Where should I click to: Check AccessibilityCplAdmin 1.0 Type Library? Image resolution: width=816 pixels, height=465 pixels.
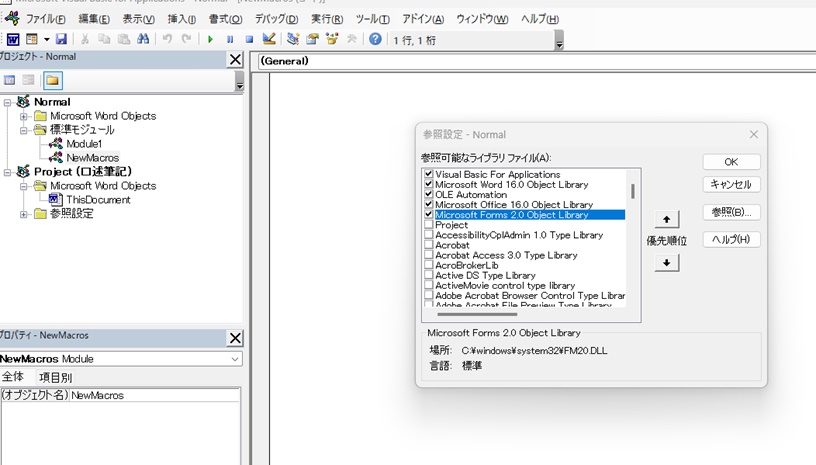pos(429,235)
